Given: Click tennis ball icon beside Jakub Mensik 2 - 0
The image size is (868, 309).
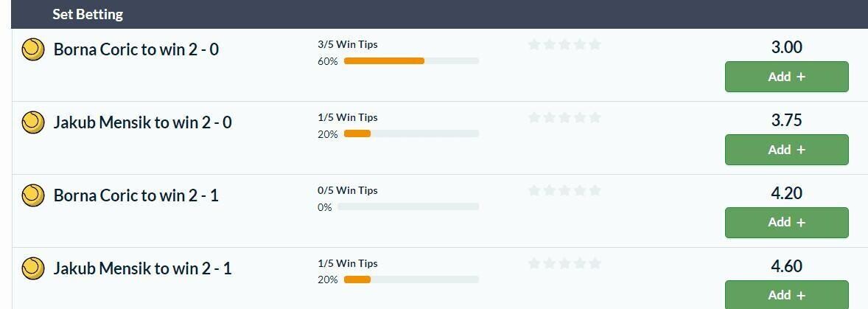Looking at the screenshot, I should click(32, 122).
